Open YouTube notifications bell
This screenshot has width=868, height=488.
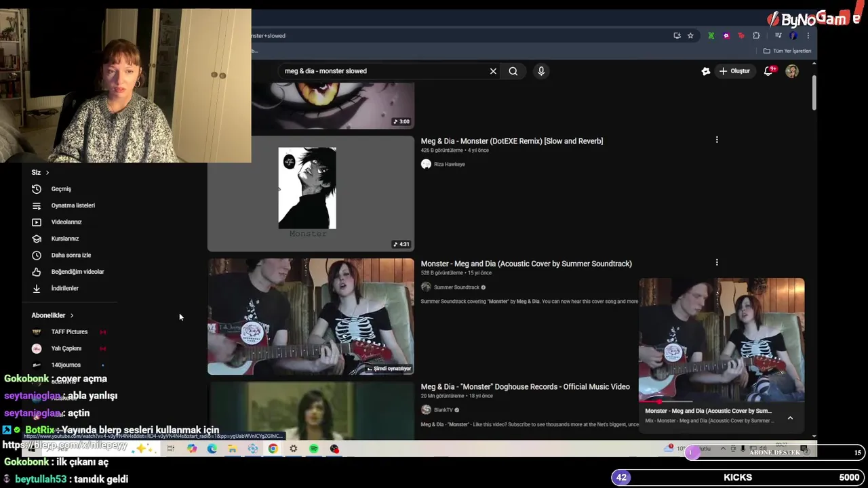pyautogui.click(x=769, y=71)
